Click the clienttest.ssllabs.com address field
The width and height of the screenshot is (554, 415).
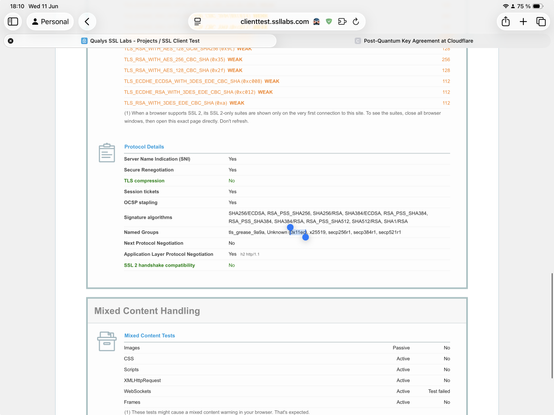click(275, 22)
